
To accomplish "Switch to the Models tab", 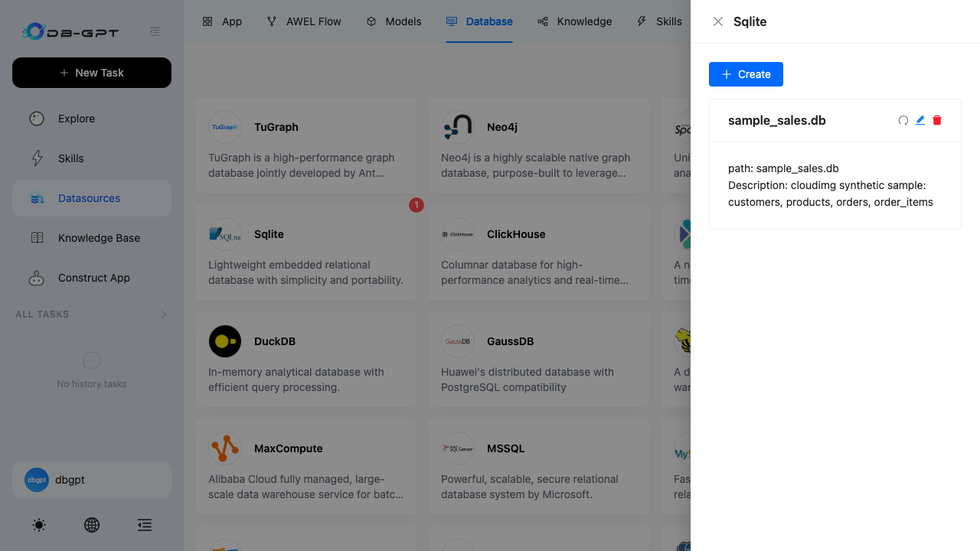I will [394, 21].
